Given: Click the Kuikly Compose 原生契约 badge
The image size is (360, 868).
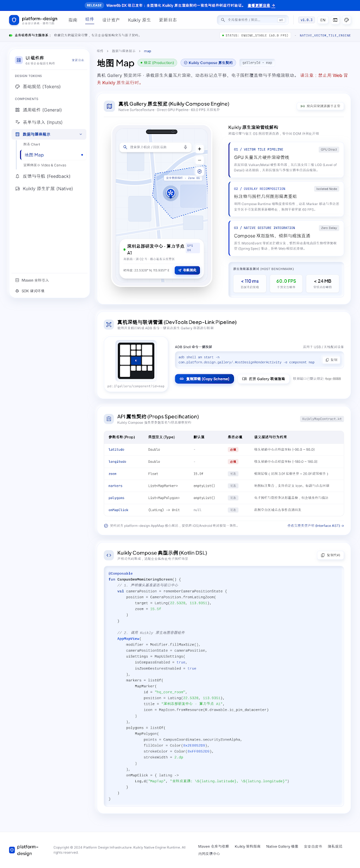Looking at the screenshot, I should click(x=208, y=63).
